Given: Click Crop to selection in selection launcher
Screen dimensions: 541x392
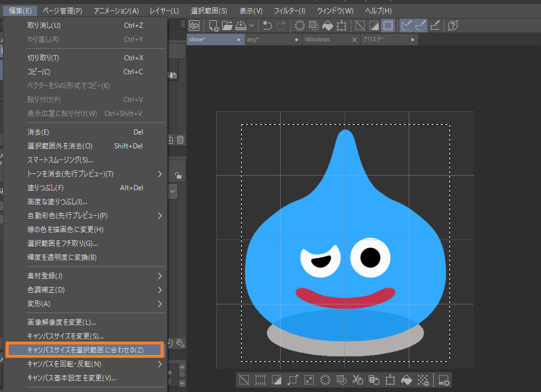Looking at the screenshot, I should click(260, 380).
